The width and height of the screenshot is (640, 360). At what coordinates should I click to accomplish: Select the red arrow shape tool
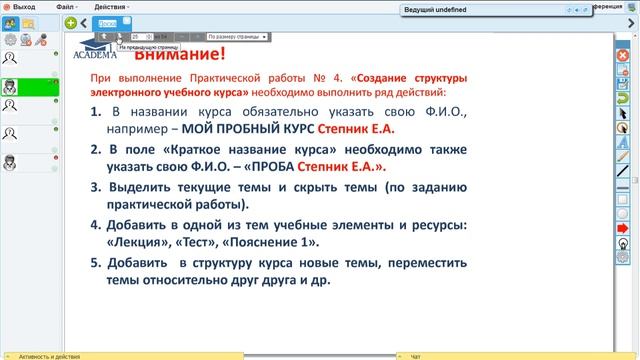pos(622,228)
